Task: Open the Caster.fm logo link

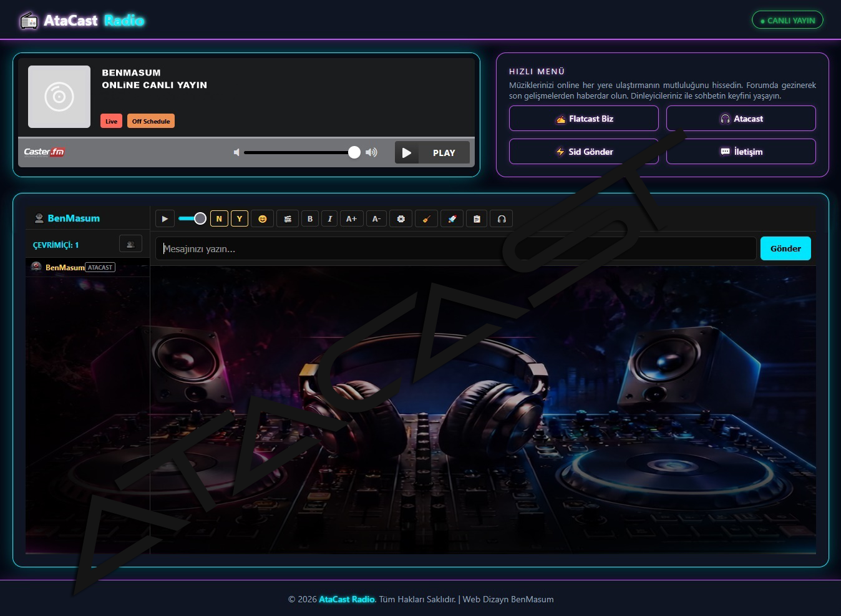Action: tap(44, 152)
